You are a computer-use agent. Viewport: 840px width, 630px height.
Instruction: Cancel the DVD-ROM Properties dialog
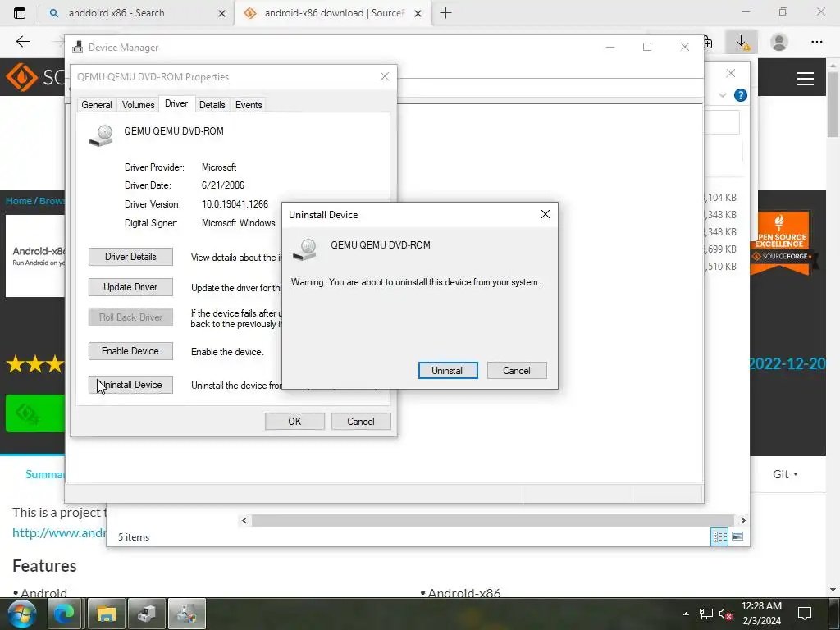point(361,421)
